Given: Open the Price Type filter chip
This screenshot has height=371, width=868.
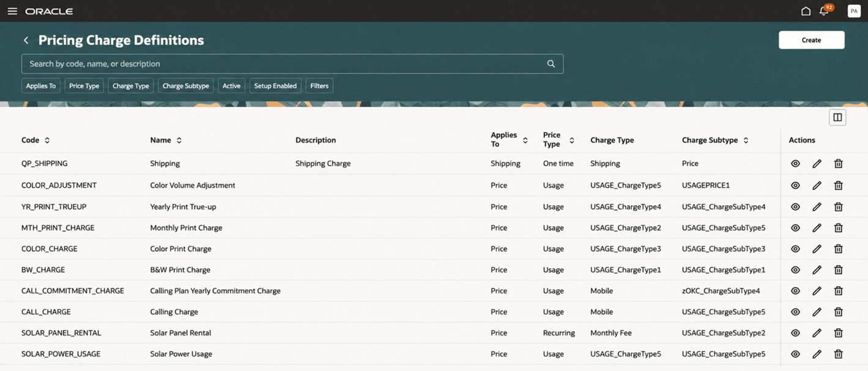Looking at the screenshot, I should 84,86.
